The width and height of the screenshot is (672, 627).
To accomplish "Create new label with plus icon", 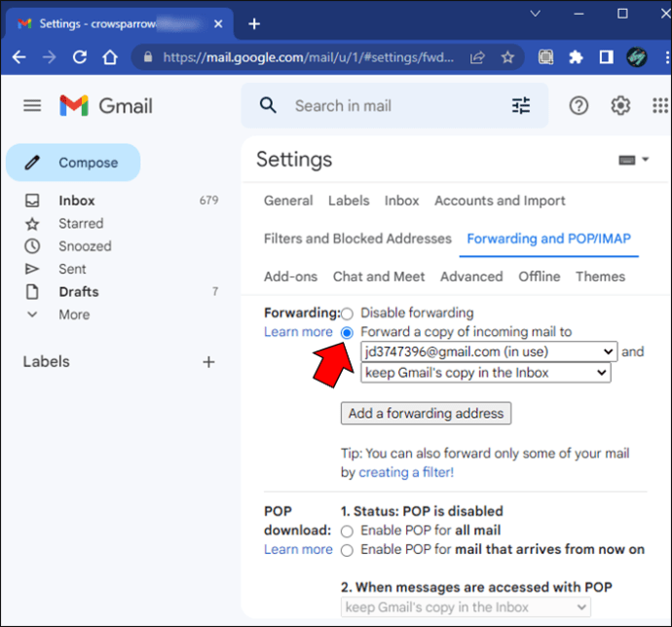I will [208, 362].
